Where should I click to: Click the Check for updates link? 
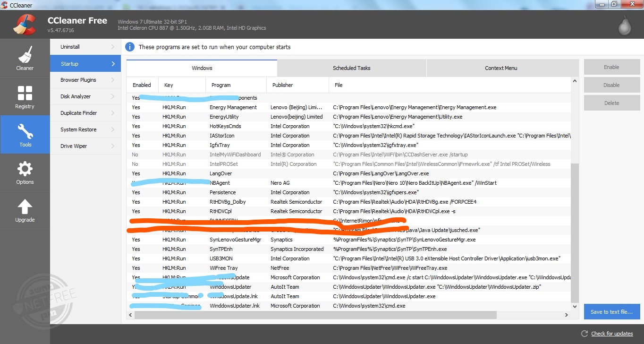(612, 334)
